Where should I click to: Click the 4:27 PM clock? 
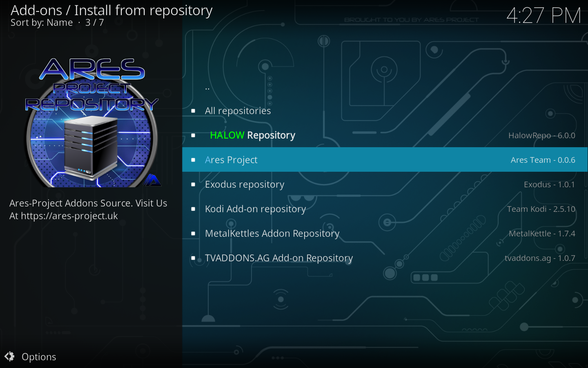tap(543, 16)
